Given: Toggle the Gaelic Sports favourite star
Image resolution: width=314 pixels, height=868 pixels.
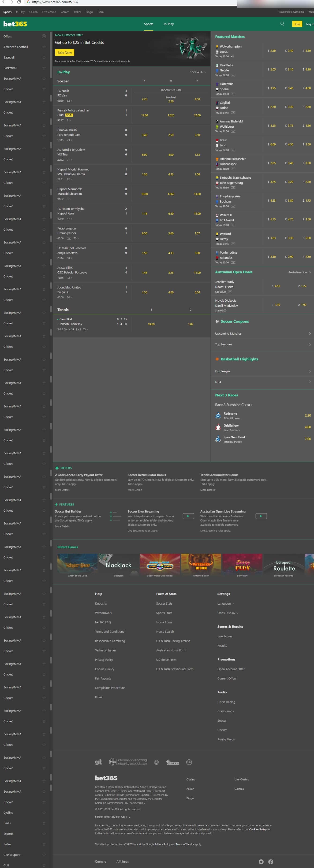Looking at the screenshot, I should point(44,855).
